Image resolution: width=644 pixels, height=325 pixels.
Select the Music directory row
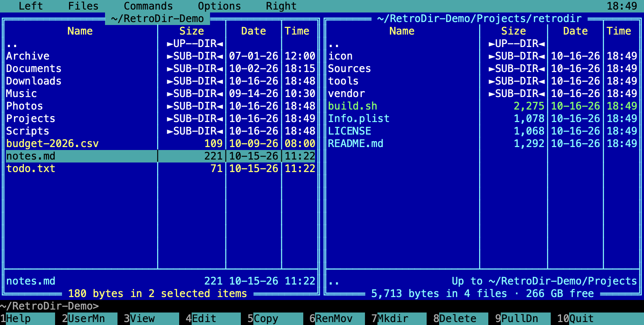(161, 94)
